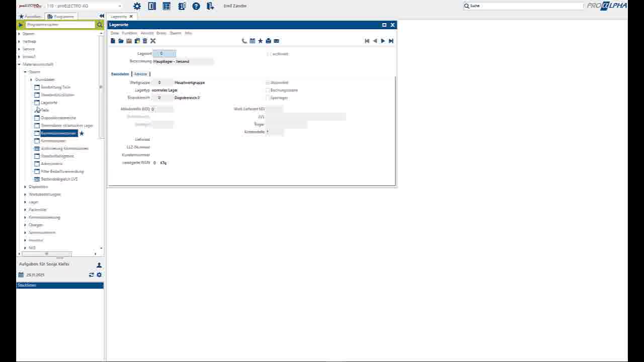This screenshot has height=362, width=644.
Task: Create a new record in Lagerorte toolbar
Action: point(113,41)
